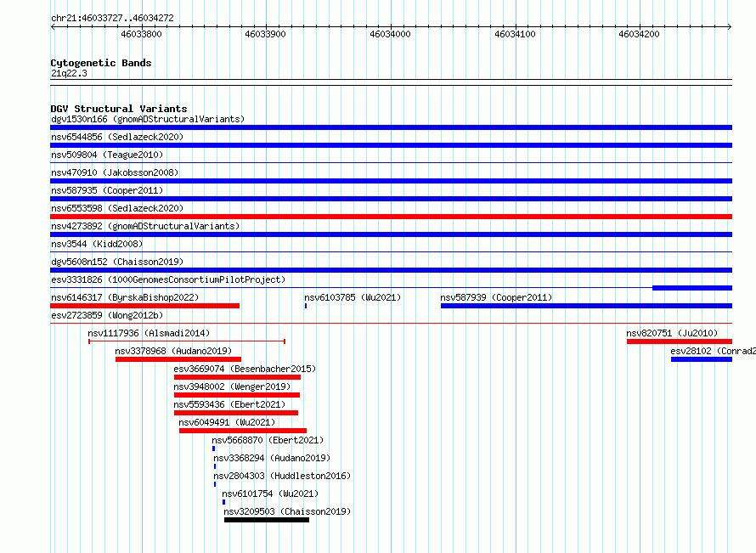This screenshot has height=553, width=756.
Task: Click the nsv587935 (Cooper2011) variant label
Action: (107, 190)
